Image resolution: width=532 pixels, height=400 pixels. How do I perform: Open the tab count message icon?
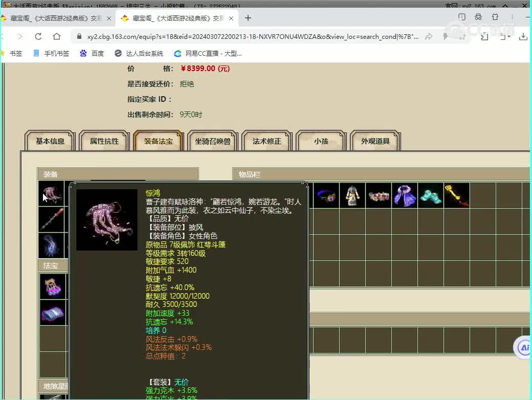(462, 17)
